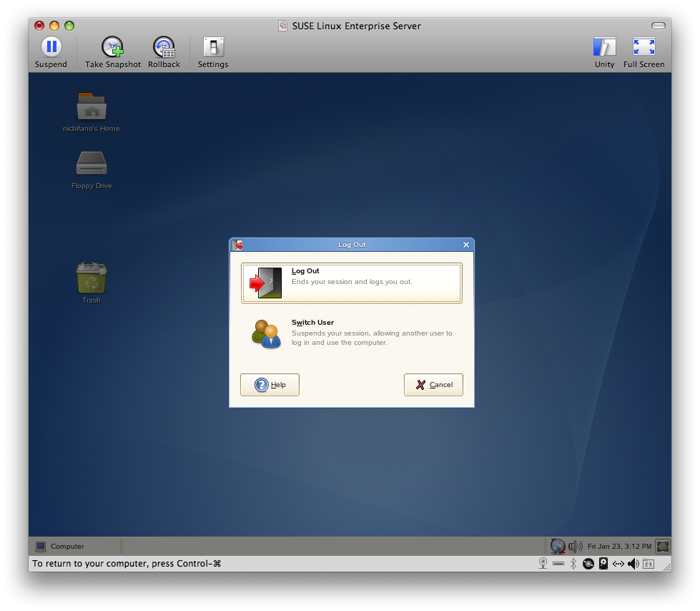Click the Rollback toolbar icon

click(164, 47)
